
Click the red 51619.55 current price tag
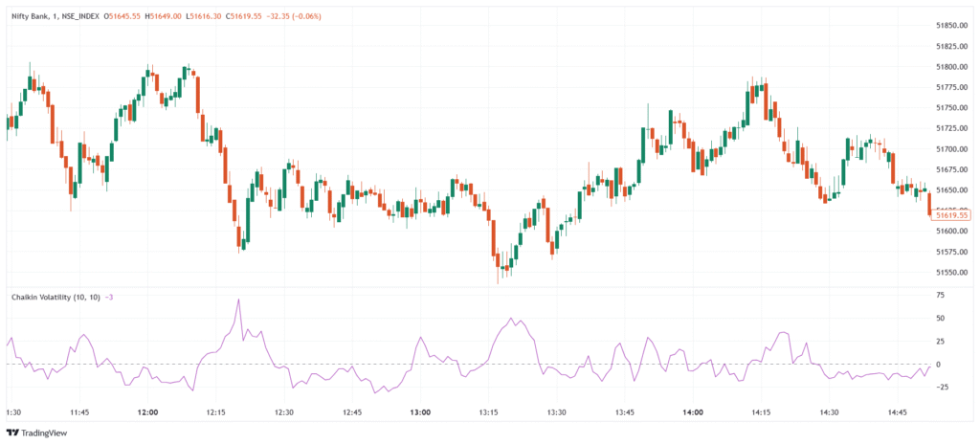[952, 216]
